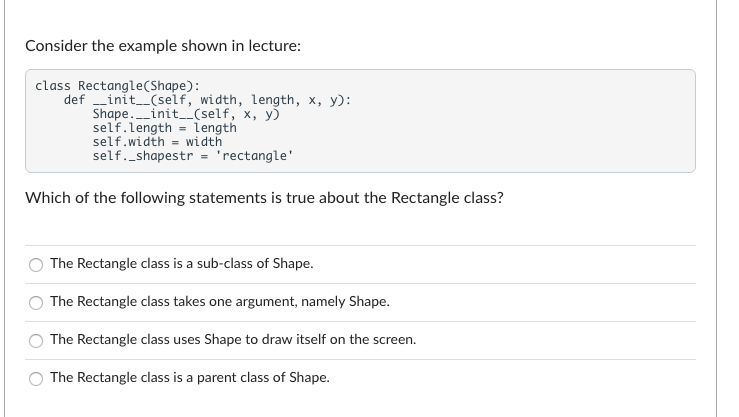
Task: Select the radio button for takes one argument
Action: (36, 303)
